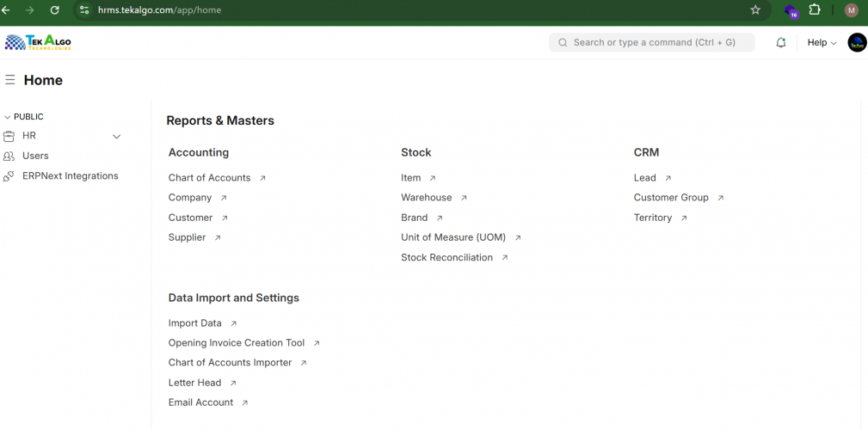Click the HR briefcase icon in sidebar

9,136
